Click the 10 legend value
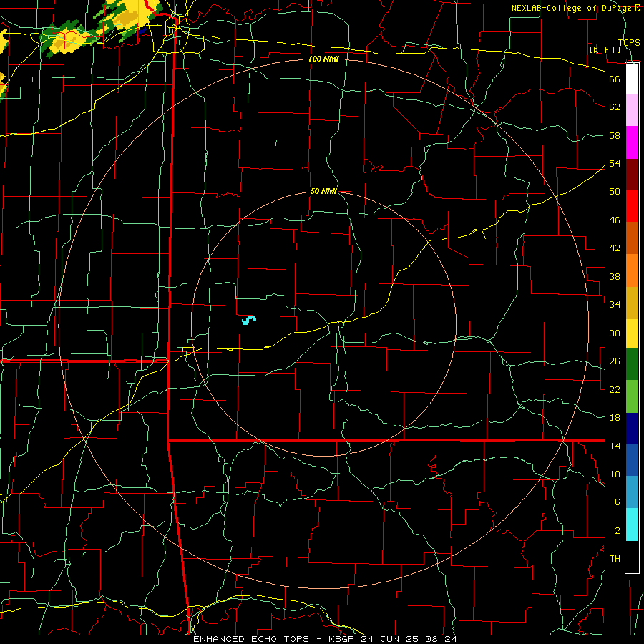The width and height of the screenshot is (644, 644). [615, 474]
